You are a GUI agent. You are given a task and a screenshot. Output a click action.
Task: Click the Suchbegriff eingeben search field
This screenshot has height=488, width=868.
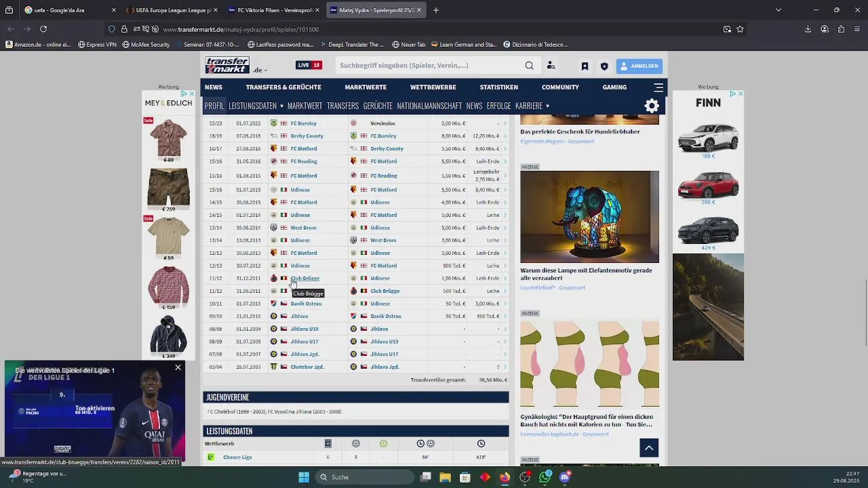[x=431, y=66]
